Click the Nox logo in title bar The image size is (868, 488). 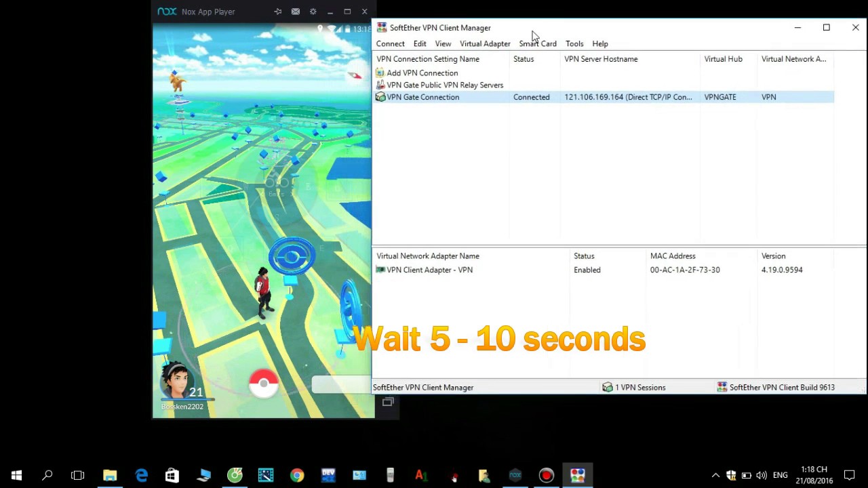tap(167, 12)
